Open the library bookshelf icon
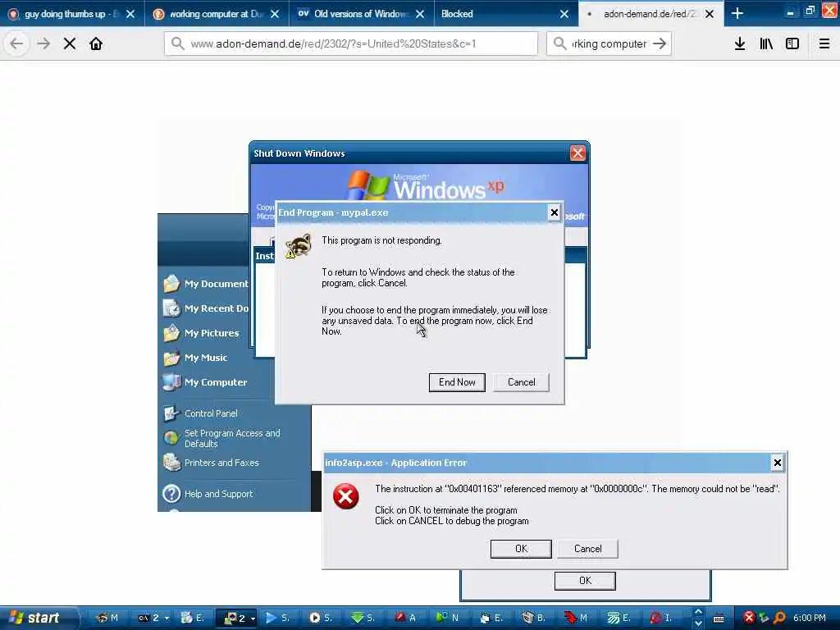 (x=766, y=44)
